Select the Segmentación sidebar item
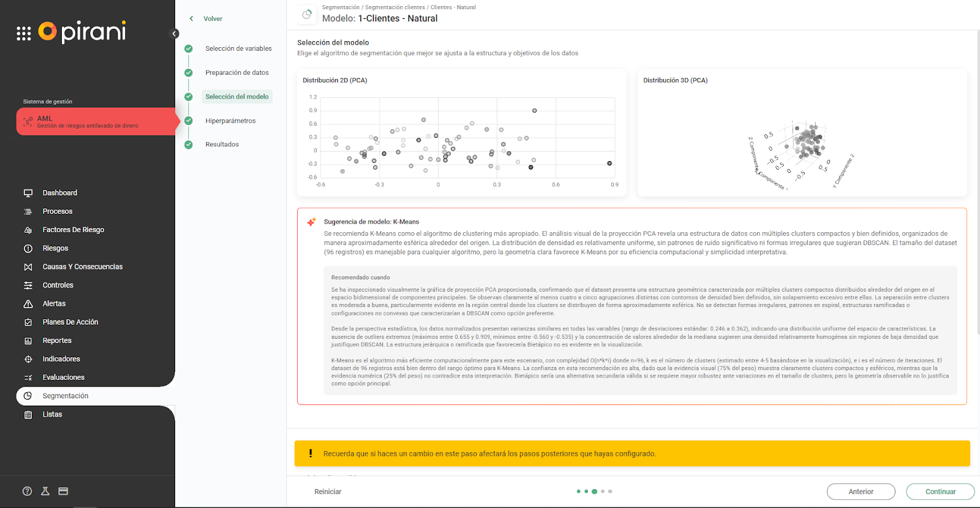 [x=65, y=396]
